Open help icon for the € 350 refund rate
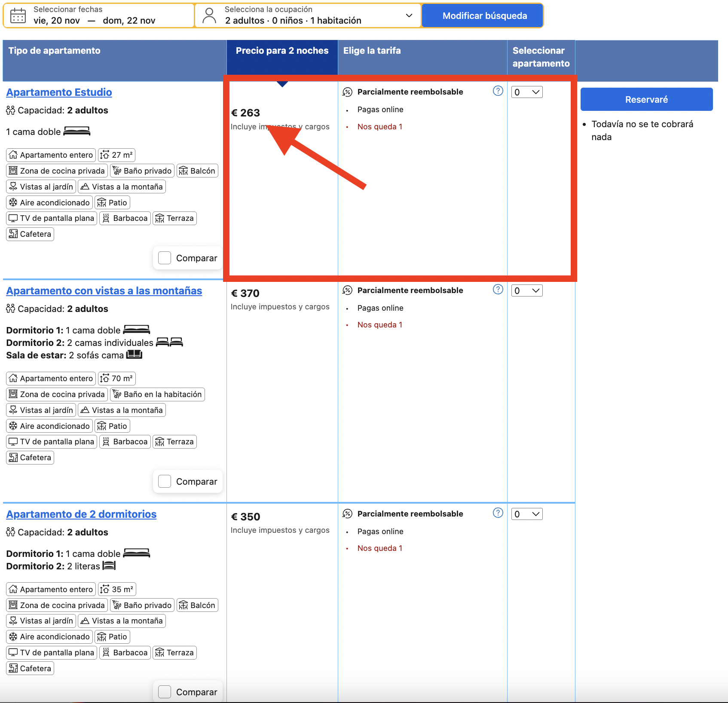 pos(498,513)
